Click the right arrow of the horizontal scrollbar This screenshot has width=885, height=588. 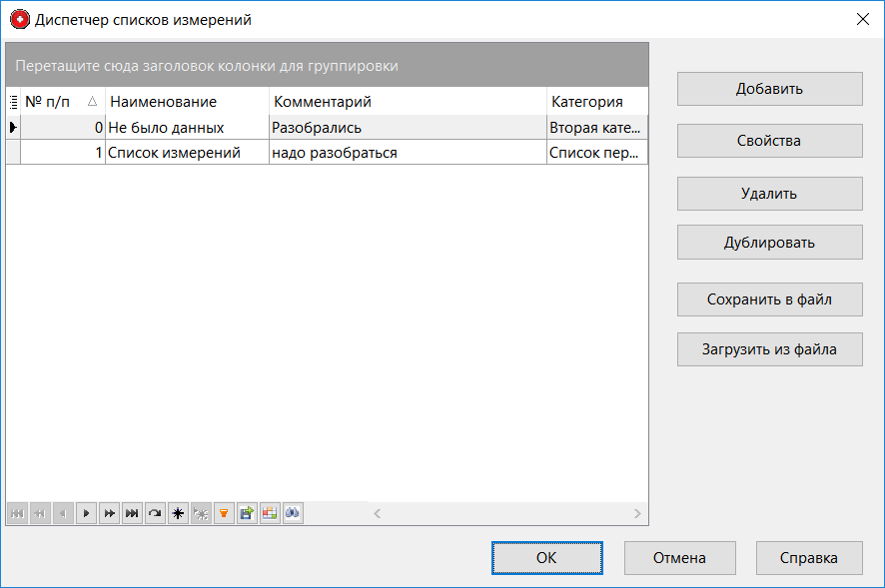[x=636, y=513]
